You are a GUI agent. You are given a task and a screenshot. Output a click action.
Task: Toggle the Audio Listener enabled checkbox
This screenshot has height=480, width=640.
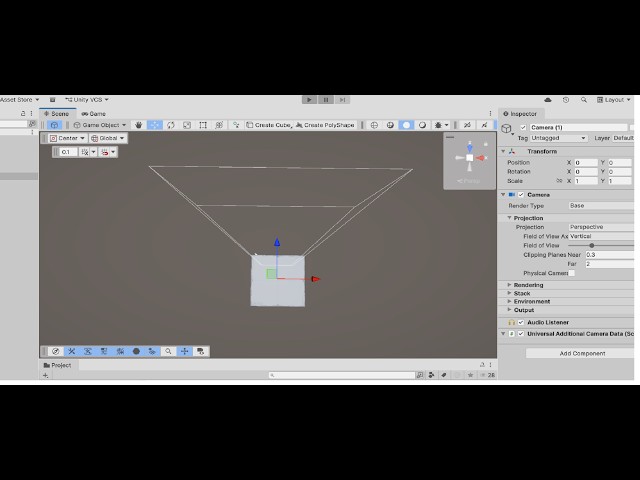click(x=521, y=322)
